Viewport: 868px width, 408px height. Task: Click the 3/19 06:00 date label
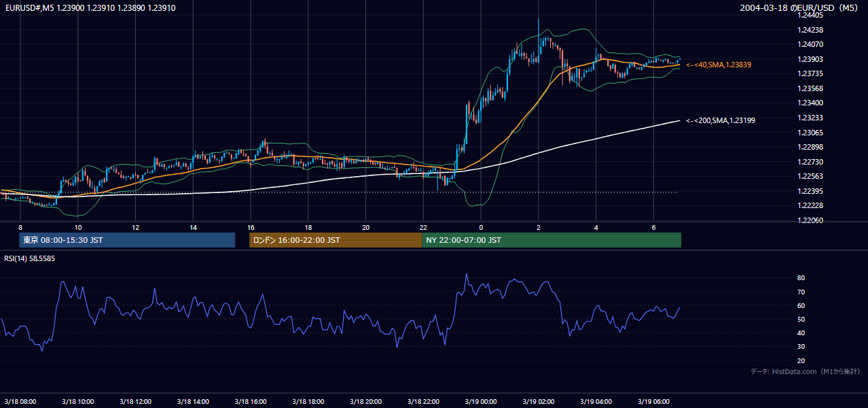pos(653,402)
